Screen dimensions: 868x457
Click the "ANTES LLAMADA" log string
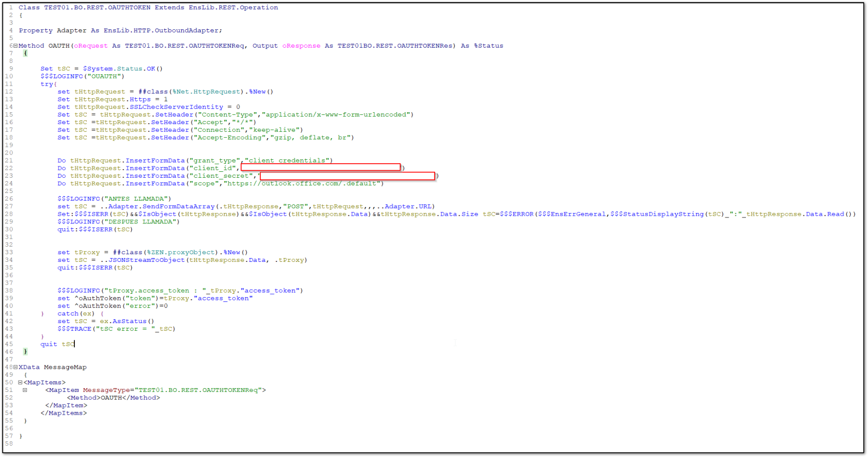[138, 199]
